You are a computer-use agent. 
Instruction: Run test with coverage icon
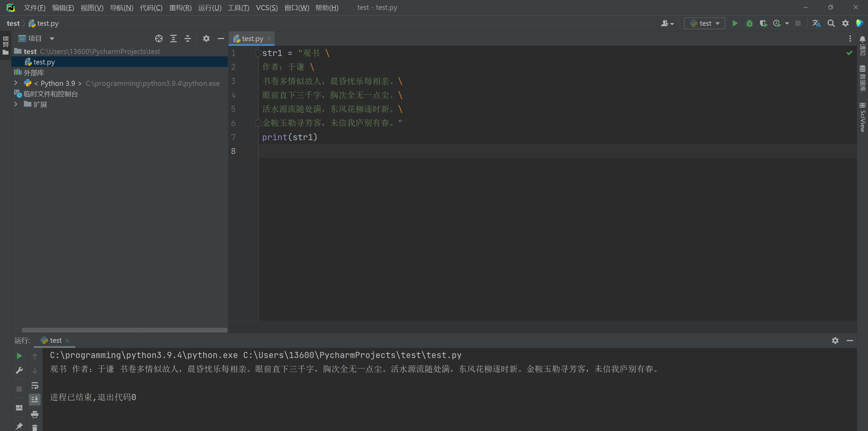point(763,23)
